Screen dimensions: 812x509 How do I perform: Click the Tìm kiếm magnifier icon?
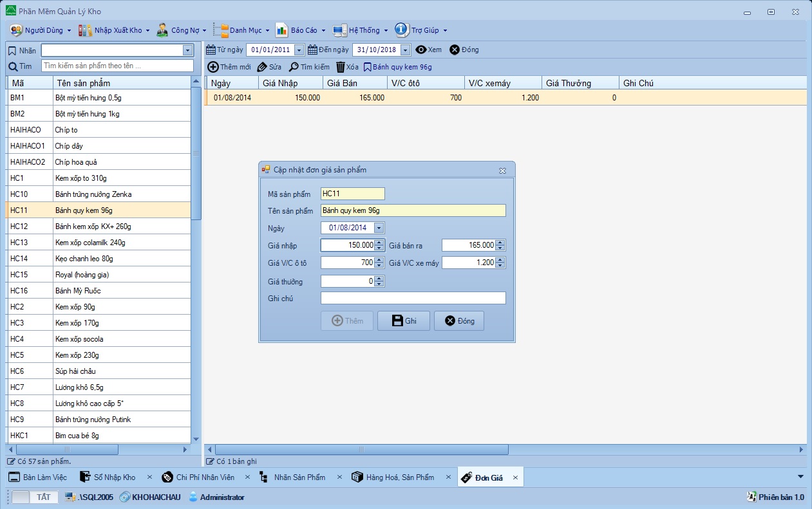coord(294,67)
